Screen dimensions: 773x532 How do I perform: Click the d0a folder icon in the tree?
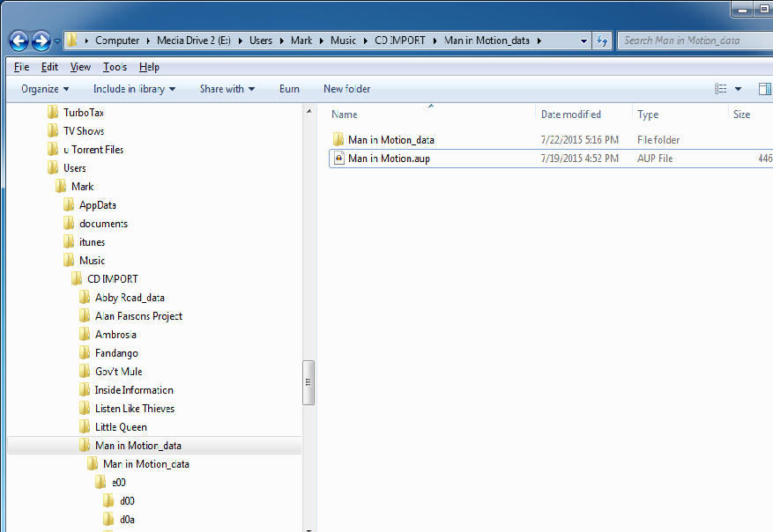coord(108,519)
